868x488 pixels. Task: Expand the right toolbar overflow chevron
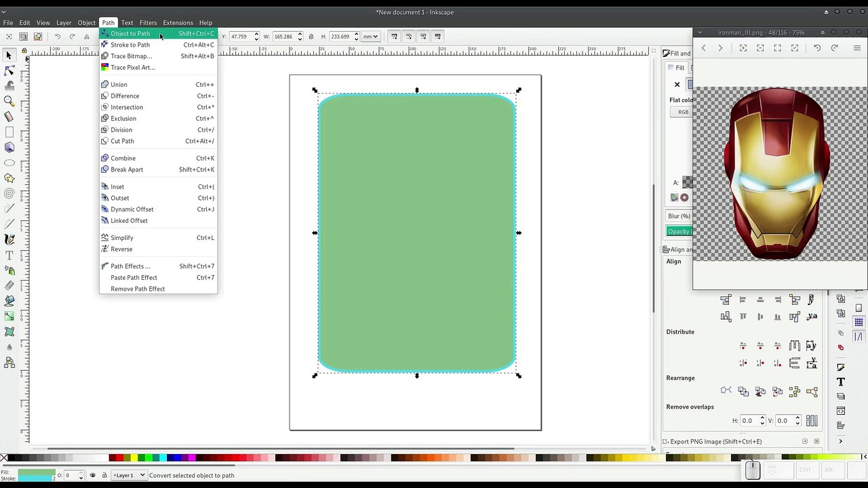(840, 441)
